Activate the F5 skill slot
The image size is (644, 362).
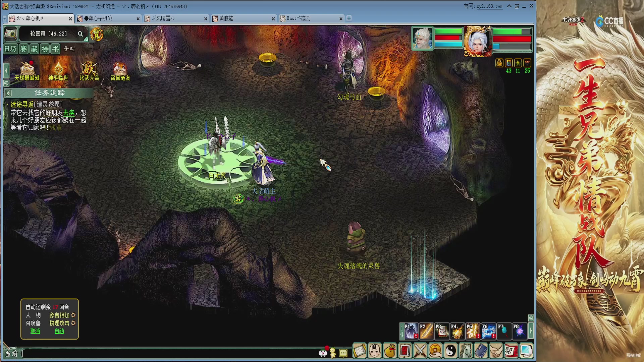(x=473, y=331)
